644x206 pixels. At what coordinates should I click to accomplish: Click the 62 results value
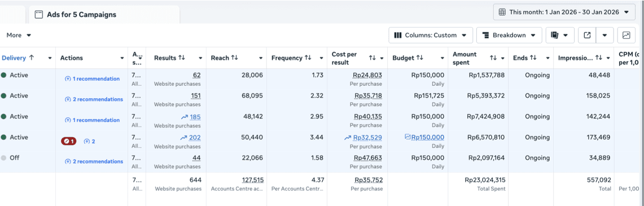[x=197, y=75]
